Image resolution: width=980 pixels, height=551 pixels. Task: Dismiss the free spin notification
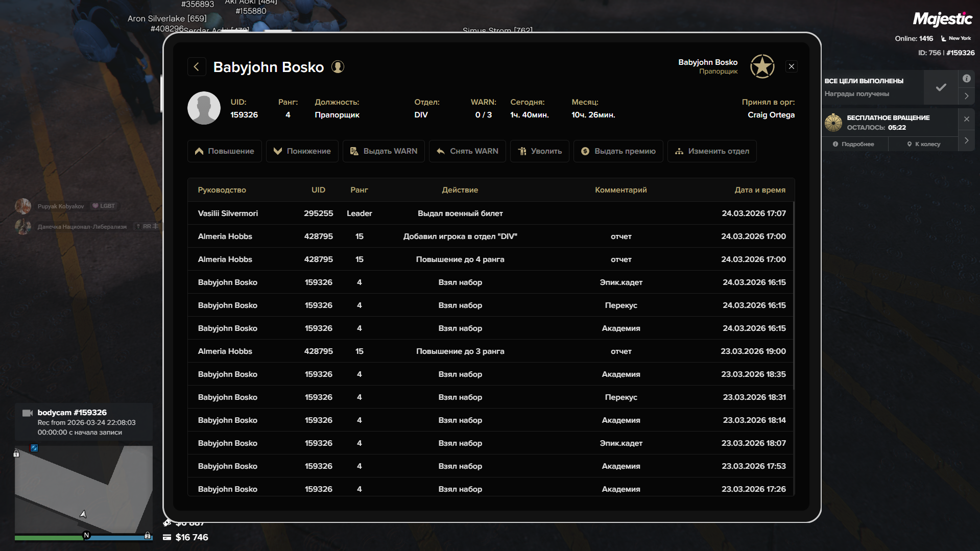point(966,119)
